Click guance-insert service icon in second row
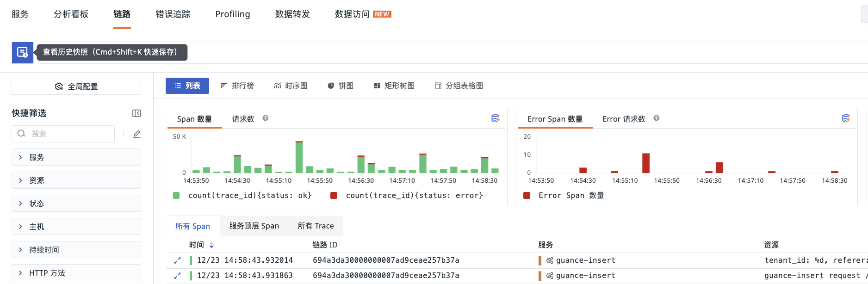The image size is (868, 284). 550,276
